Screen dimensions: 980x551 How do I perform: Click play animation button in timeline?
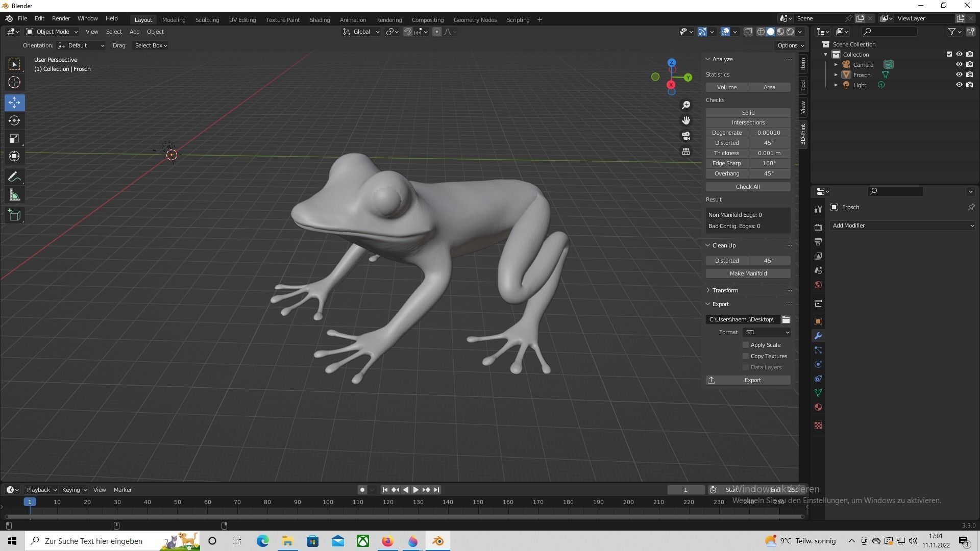pyautogui.click(x=415, y=490)
